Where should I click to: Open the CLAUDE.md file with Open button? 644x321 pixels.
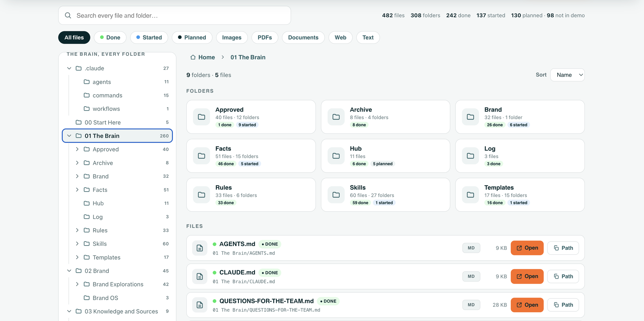pyautogui.click(x=527, y=276)
